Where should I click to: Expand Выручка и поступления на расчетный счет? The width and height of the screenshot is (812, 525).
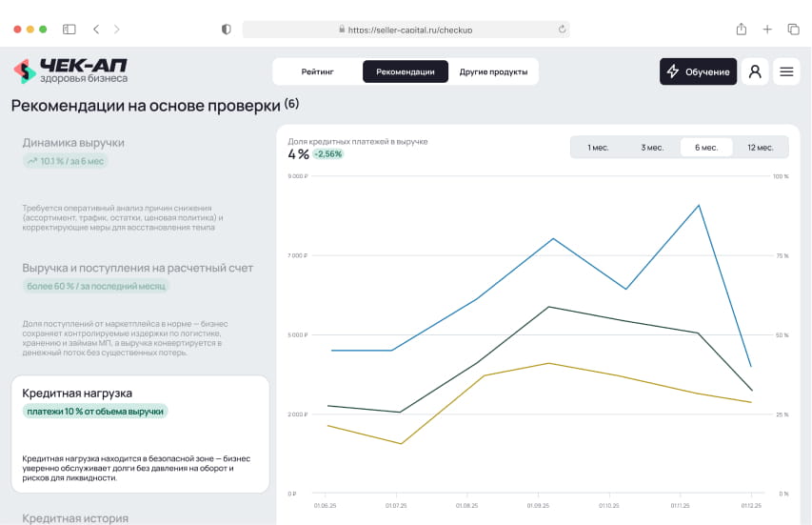tap(138, 268)
